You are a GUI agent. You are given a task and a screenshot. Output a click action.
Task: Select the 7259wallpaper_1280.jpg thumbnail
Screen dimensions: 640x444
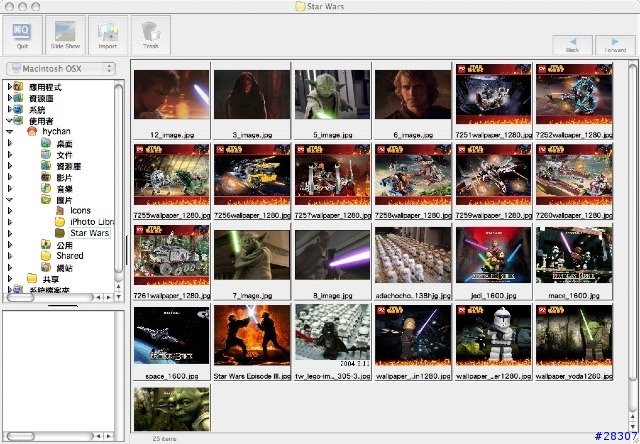493,174
